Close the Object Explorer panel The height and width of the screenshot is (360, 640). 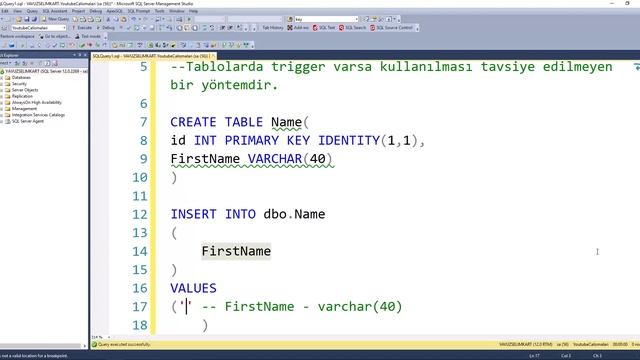click(85, 55)
